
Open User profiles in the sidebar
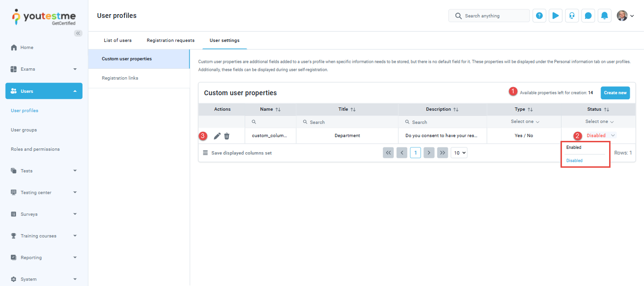click(25, 111)
